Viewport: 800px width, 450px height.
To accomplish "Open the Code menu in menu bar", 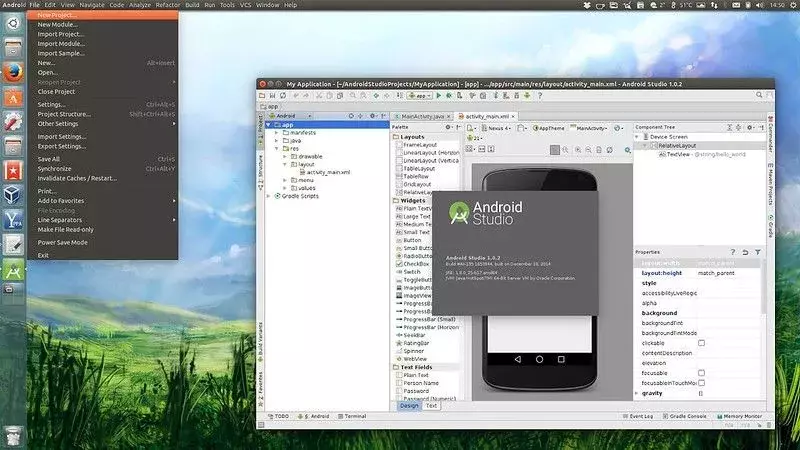I will click(x=117, y=5).
